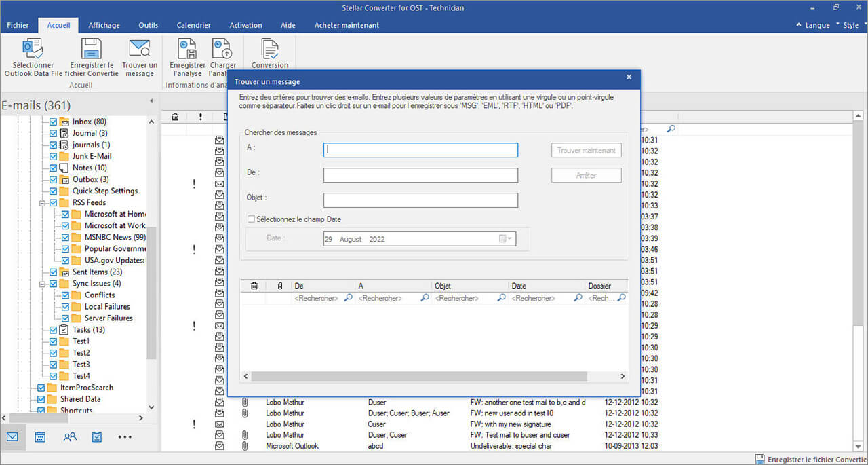This screenshot has height=465, width=868.
Task: Click the Arrêter button
Action: (x=587, y=175)
